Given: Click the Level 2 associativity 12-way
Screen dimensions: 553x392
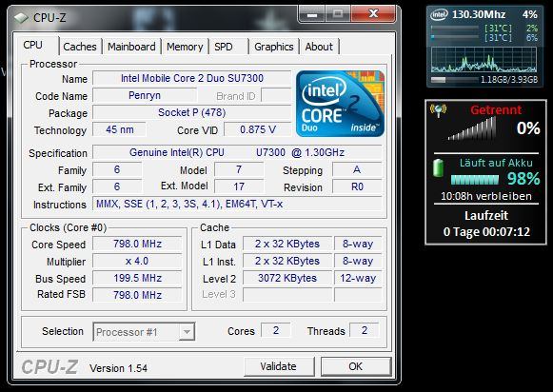Looking at the screenshot, I should [x=358, y=278].
